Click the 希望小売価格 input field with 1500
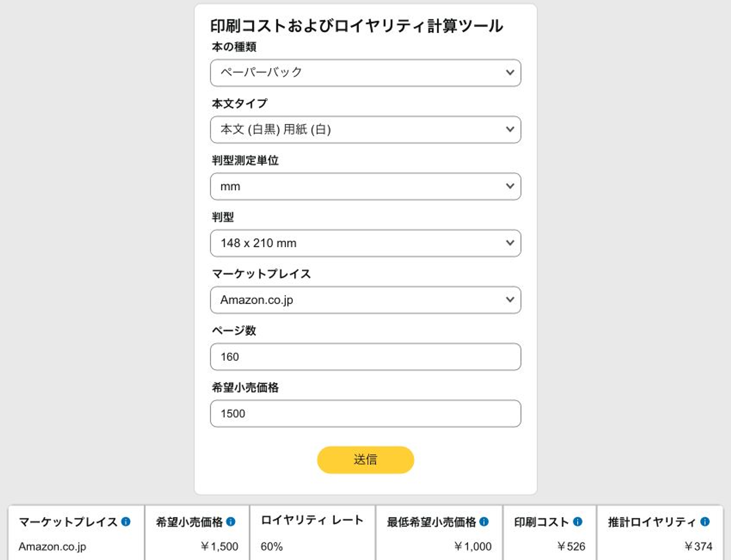This screenshot has height=560, width=731. click(365, 413)
